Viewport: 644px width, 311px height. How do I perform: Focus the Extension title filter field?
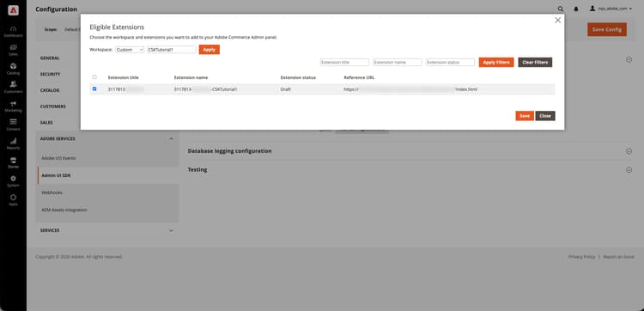[x=344, y=62]
